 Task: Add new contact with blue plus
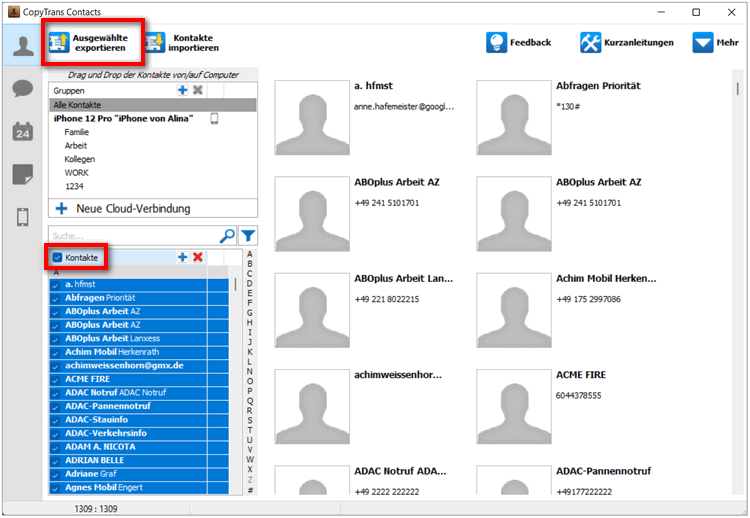coord(182,257)
